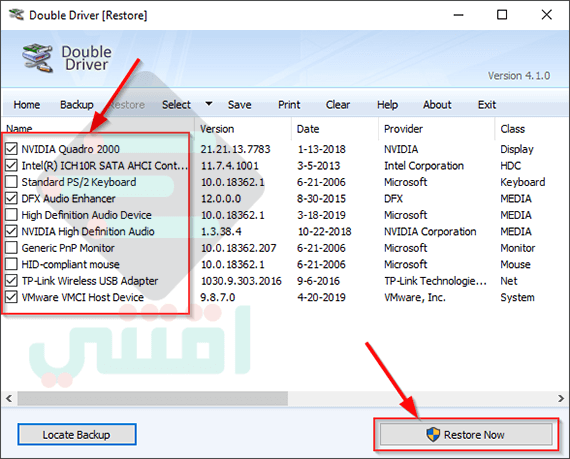
Task: Click the scroll right arrow
Action: tap(561, 398)
